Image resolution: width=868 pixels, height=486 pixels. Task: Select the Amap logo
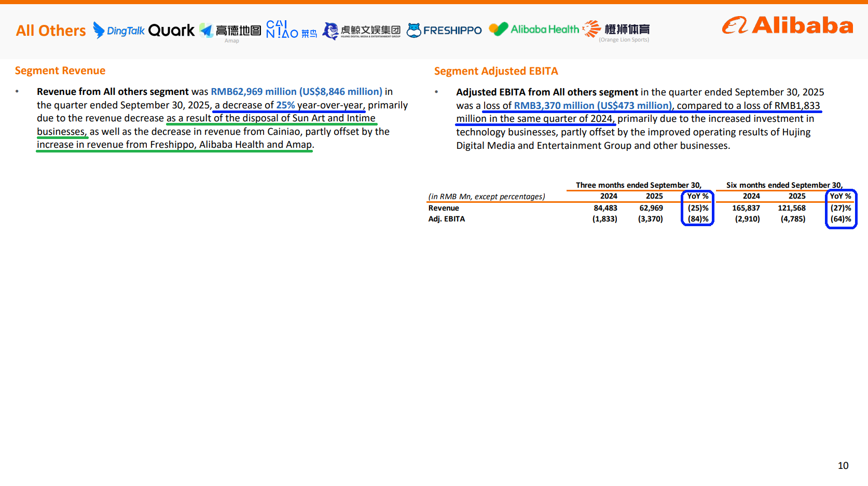[x=231, y=32]
